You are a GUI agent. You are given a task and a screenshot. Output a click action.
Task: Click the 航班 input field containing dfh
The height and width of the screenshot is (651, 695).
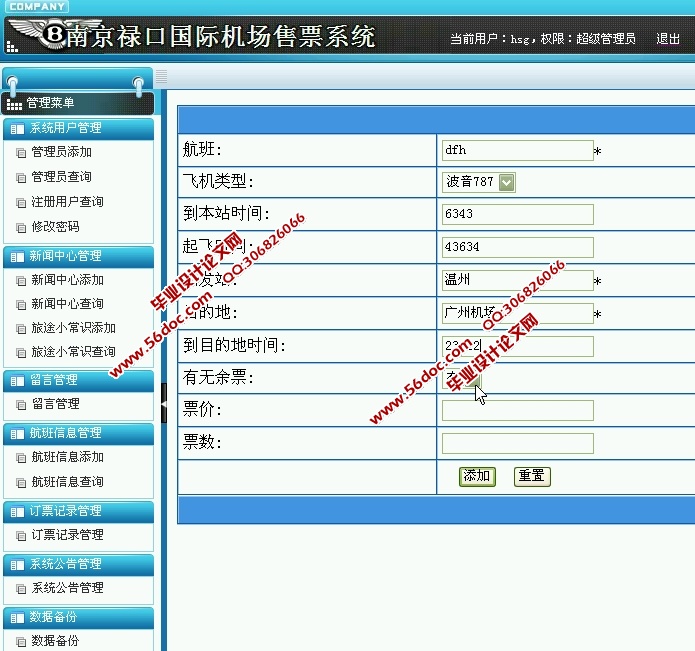click(518, 150)
